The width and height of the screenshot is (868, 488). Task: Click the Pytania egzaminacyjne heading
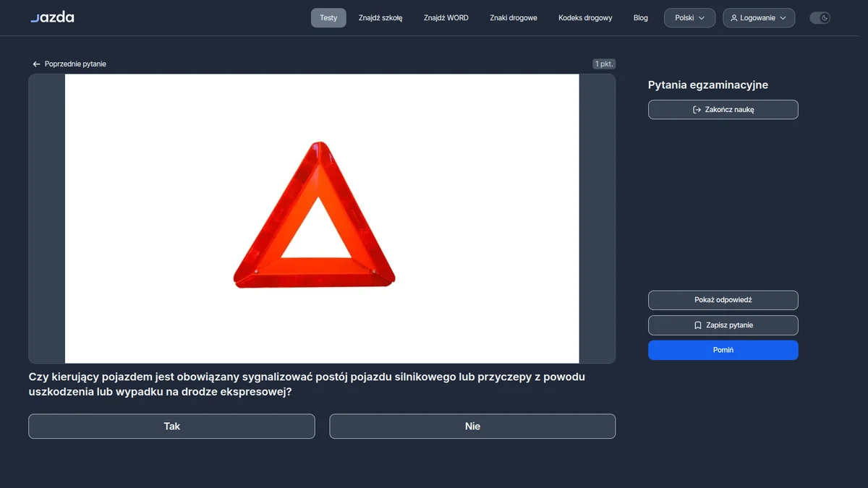click(708, 85)
